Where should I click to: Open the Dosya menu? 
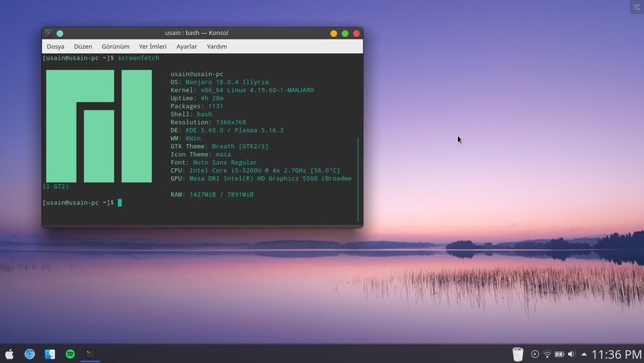pyautogui.click(x=55, y=47)
